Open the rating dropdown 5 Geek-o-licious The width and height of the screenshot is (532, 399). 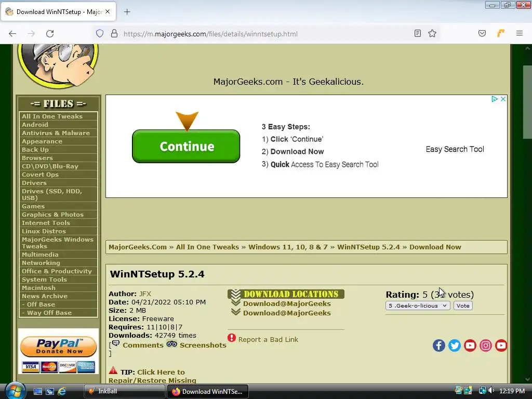point(418,305)
